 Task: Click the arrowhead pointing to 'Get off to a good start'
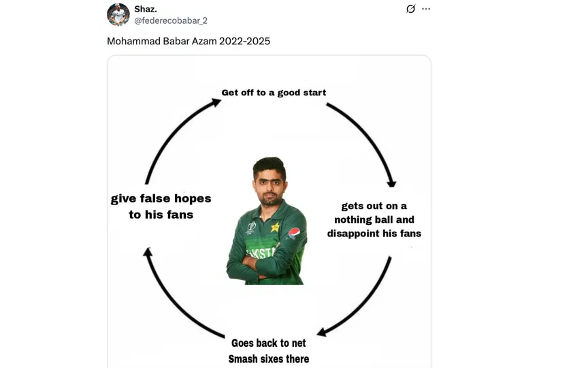click(216, 102)
